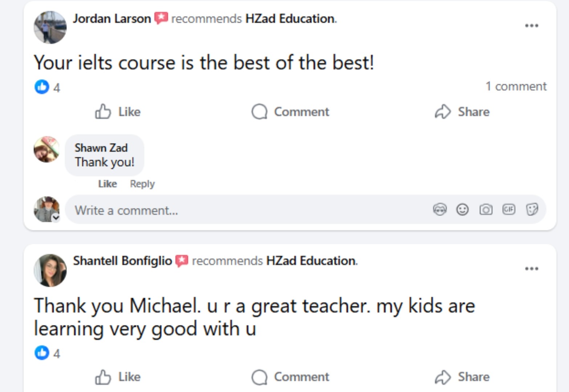Open Jordan Larson's profile picture
Image resolution: width=569 pixels, height=392 pixels.
(50, 27)
